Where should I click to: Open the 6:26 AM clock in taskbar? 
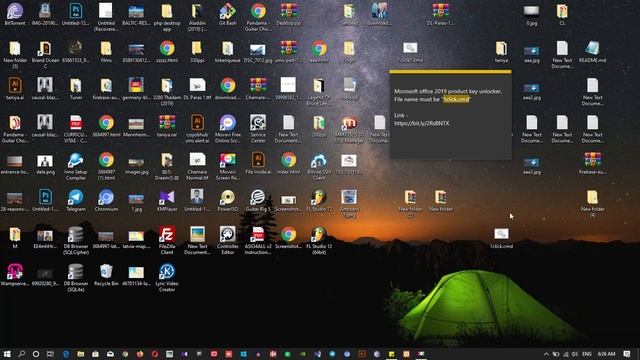(x=607, y=354)
